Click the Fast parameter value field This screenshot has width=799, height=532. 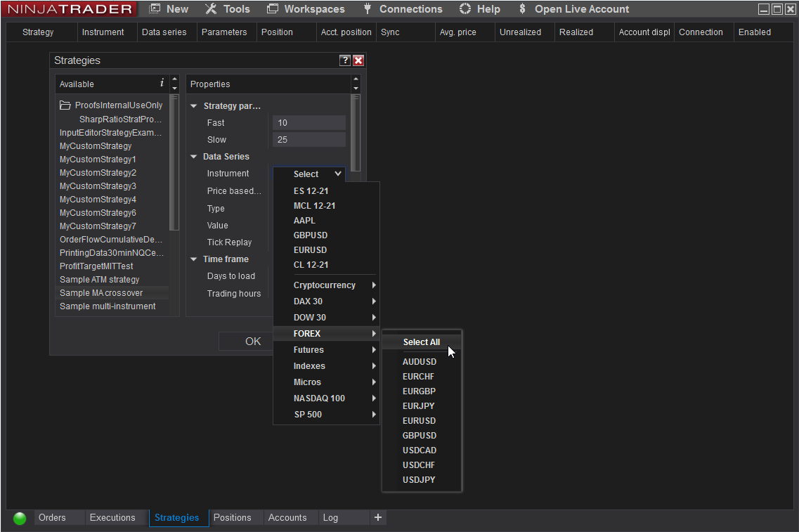pyautogui.click(x=309, y=123)
